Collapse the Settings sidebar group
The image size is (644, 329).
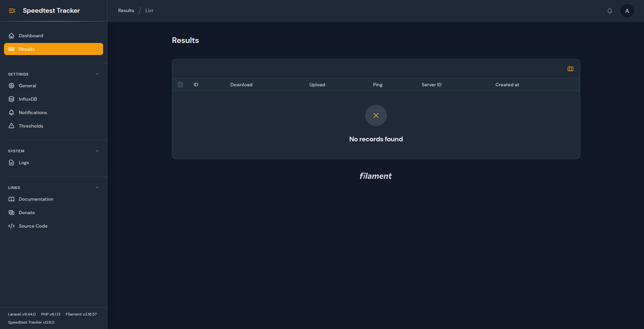(x=97, y=74)
